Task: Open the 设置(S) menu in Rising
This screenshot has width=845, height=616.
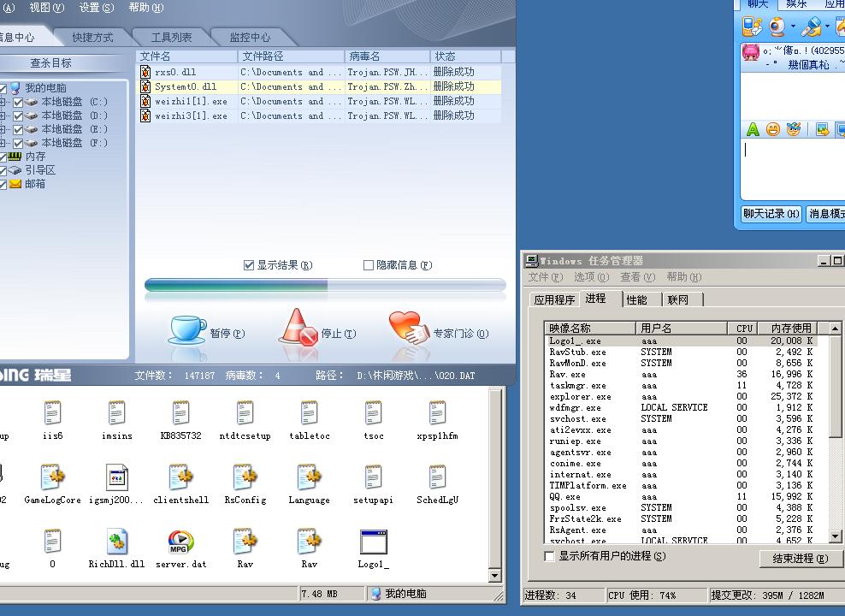Action: pyautogui.click(x=97, y=8)
